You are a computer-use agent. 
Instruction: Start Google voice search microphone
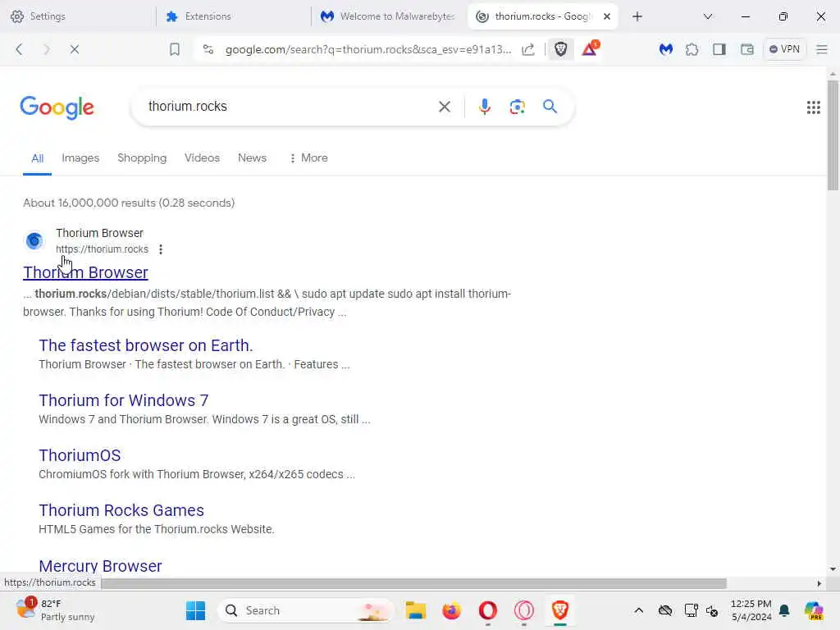484,107
